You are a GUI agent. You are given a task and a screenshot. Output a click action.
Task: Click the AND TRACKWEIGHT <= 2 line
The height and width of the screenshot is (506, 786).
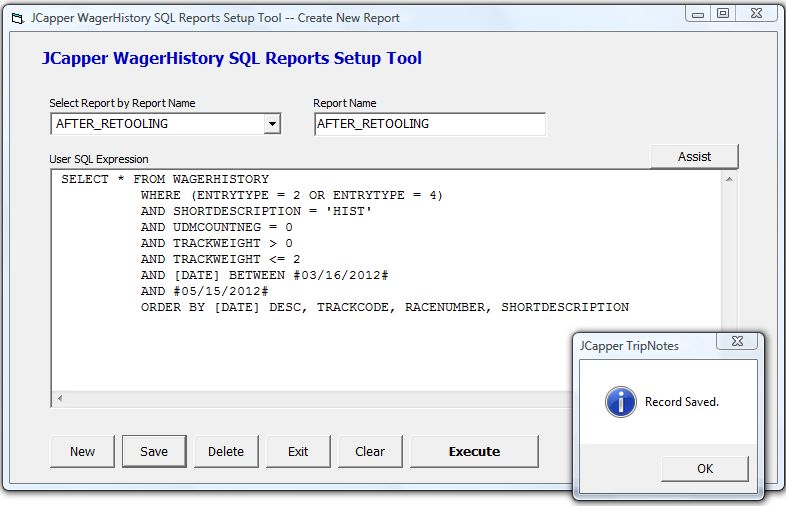[221, 259]
